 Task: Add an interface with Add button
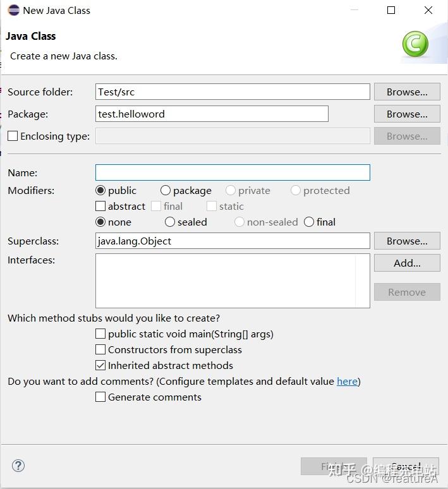407,263
